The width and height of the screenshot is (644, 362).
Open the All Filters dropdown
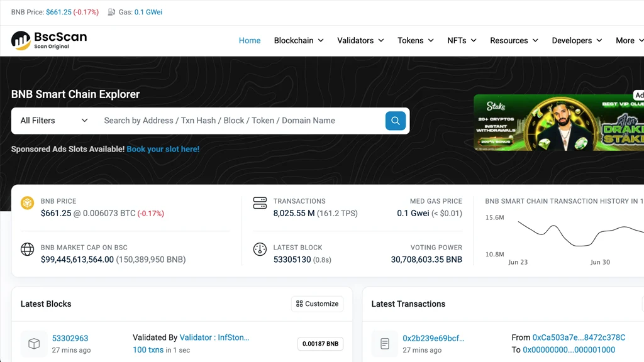54,121
